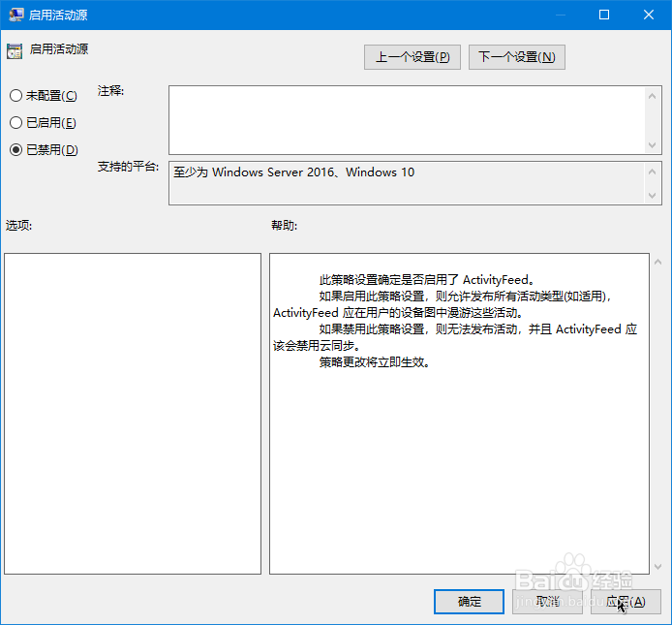Click the help pane scroll up arrow
672x625 pixels.
(657, 262)
